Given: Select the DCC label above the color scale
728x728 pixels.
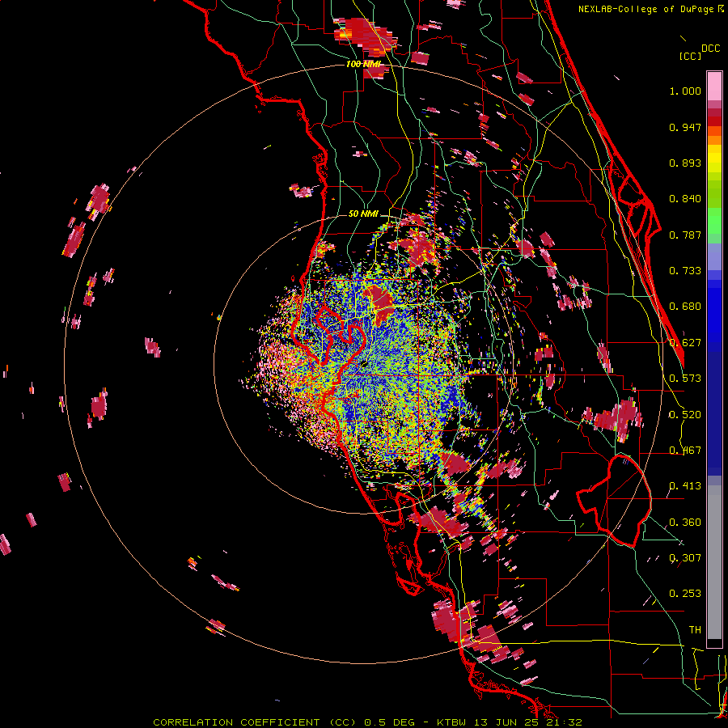Looking at the screenshot, I should pos(711,49).
